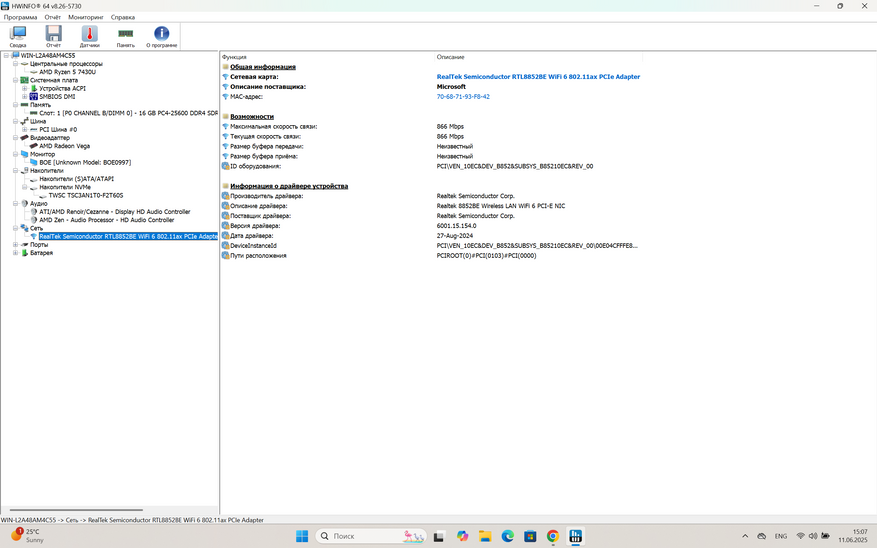The width and height of the screenshot is (877, 548).
Task: Select AMD Ryzen 5 7430U tree item
Action: 67,72
